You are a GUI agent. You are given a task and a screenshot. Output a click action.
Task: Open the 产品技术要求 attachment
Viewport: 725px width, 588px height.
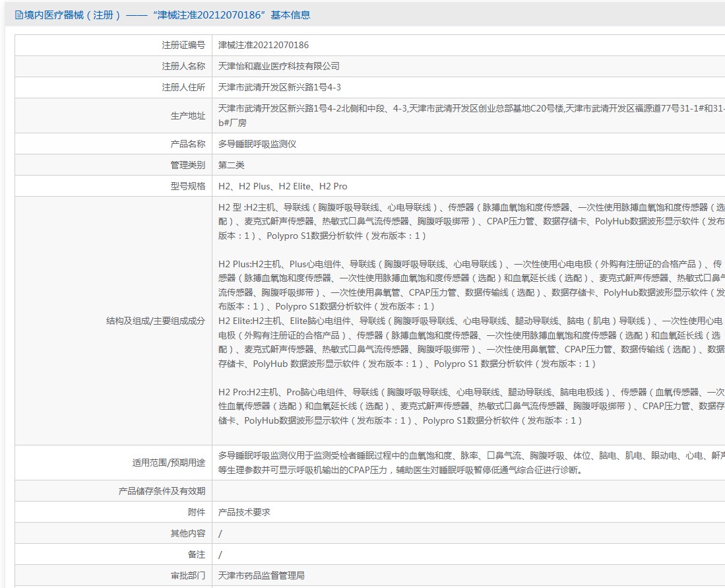click(x=244, y=512)
